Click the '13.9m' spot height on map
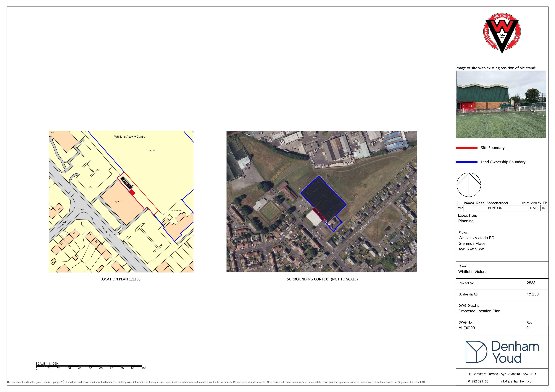 click(x=81, y=209)
